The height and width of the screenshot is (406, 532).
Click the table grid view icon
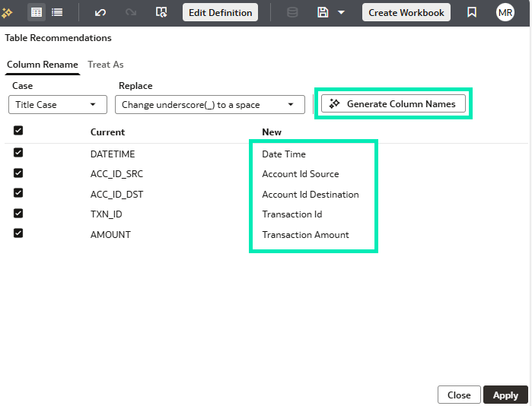coord(36,12)
